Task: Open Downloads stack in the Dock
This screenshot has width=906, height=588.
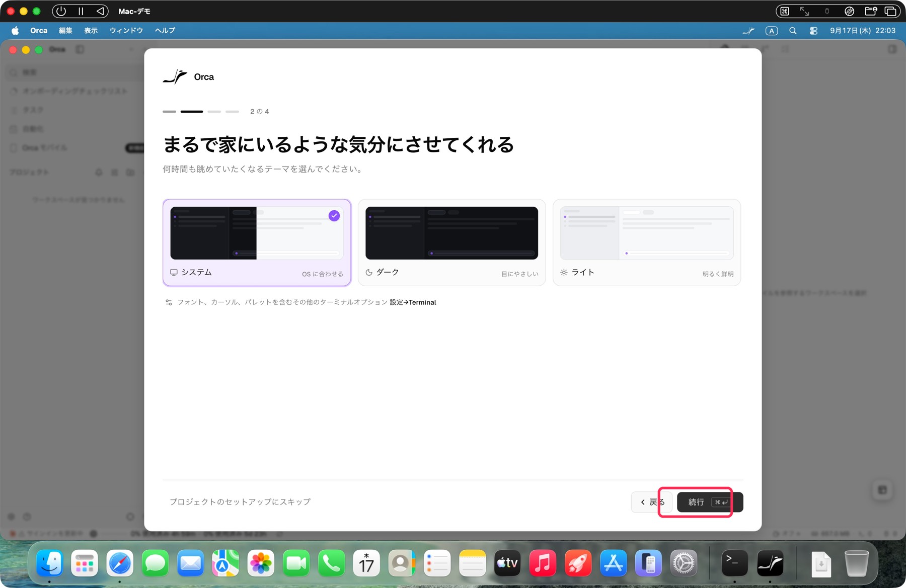Action: [x=821, y=563]
